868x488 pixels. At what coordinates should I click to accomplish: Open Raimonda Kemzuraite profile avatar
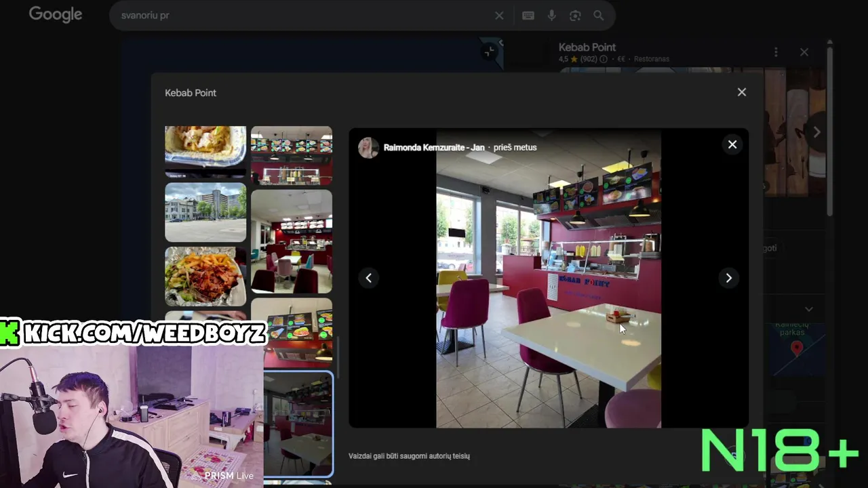(368, 147)
